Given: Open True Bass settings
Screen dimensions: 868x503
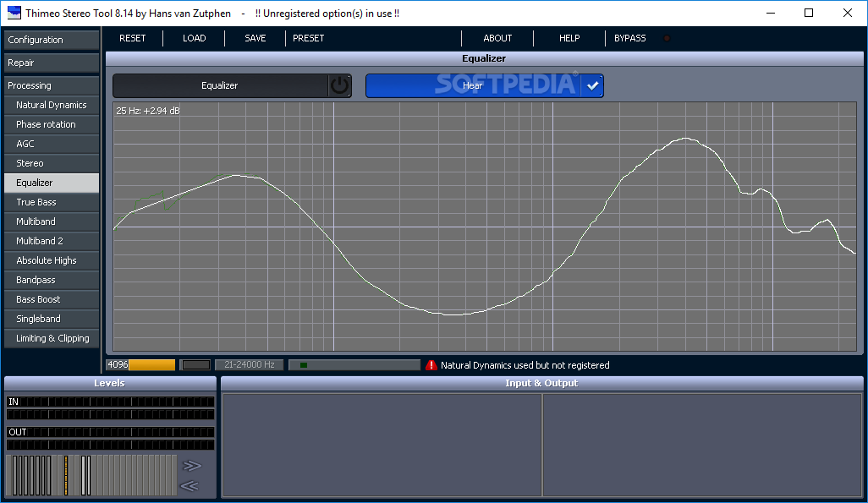Looking at the screenshot, I should tap(52, 202).
